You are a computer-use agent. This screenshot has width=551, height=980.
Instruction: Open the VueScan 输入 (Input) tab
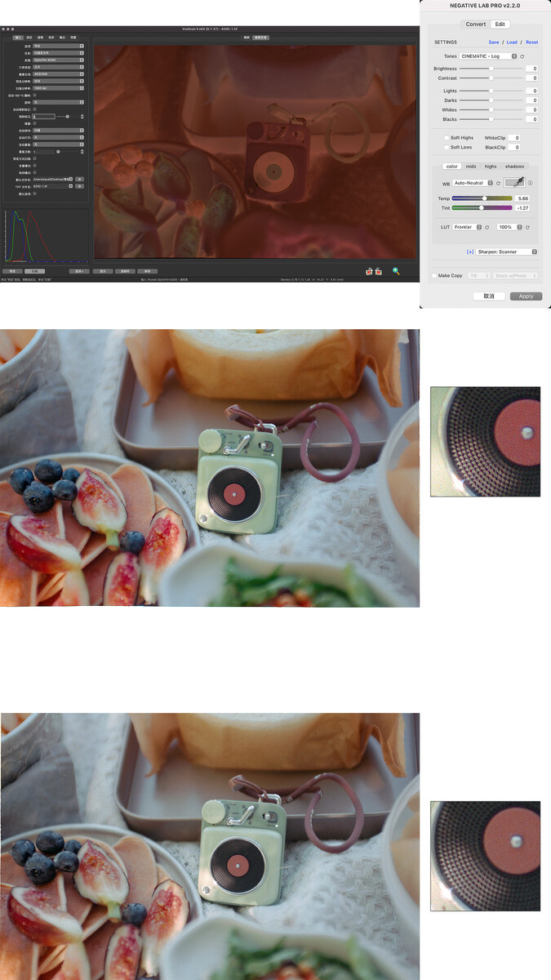(x=18, y=38)
